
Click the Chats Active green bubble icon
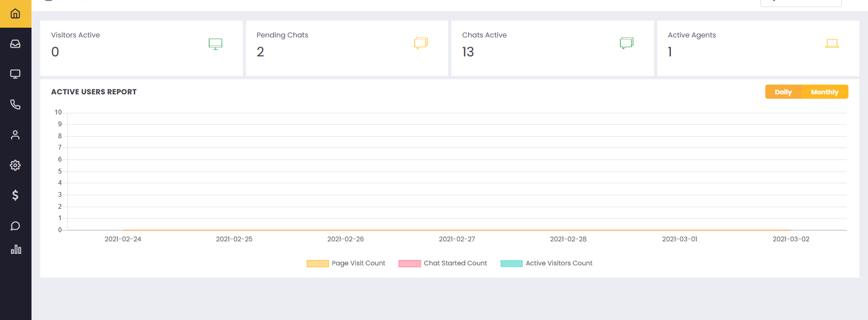coord(627,43)
